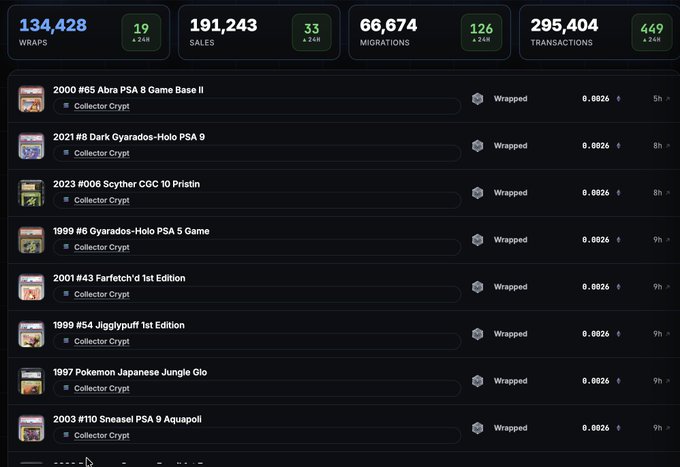Image resolution: width=680 pixels, height=467 pixels.
Task: Click the Wrapped cube icon in Jigglypuff row
Action: pos(477,334)
